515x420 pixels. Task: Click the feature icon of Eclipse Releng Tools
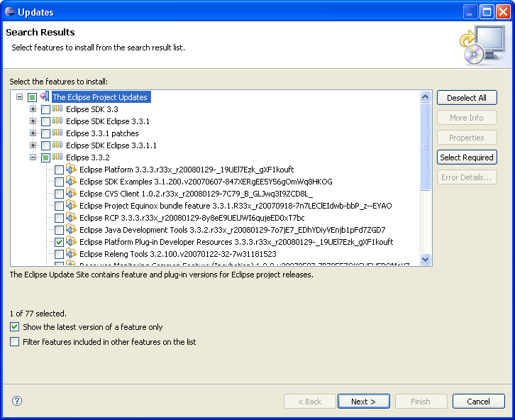tap(71, 253)
